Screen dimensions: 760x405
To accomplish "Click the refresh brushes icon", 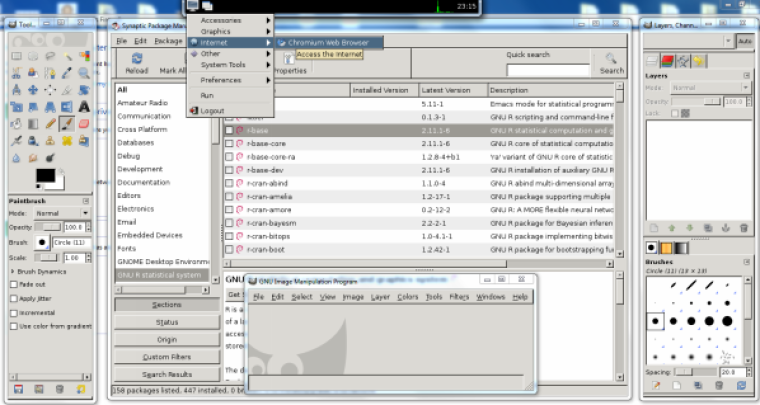I will (742, 386).
